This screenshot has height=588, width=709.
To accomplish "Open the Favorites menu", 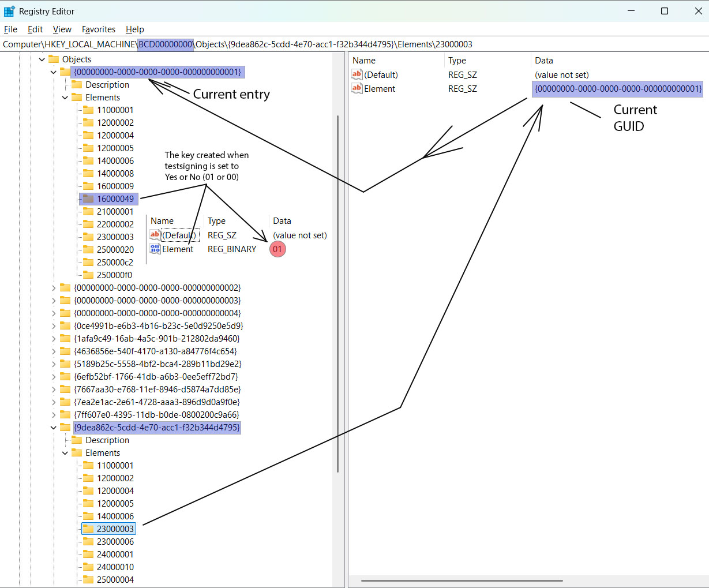I will point(99,29).
